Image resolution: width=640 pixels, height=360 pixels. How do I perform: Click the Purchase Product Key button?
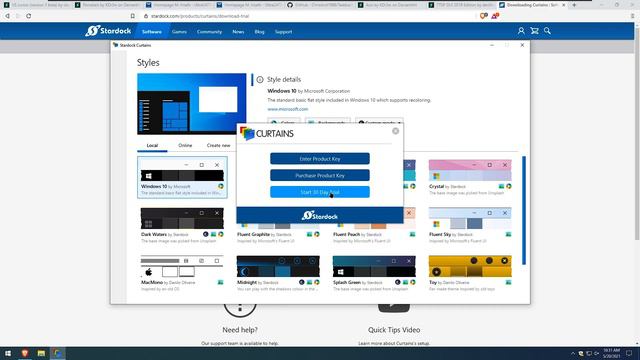click(x=320, y=175)
